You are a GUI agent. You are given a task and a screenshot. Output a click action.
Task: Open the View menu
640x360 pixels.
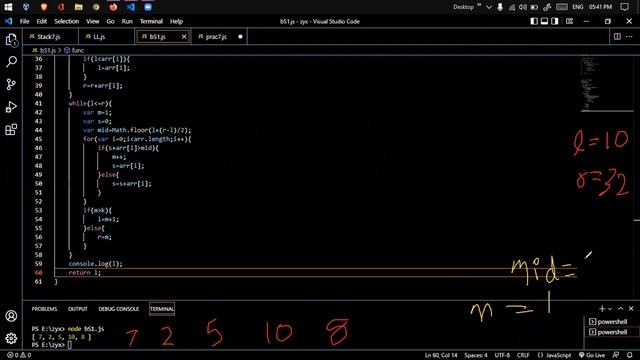[93, 21]
